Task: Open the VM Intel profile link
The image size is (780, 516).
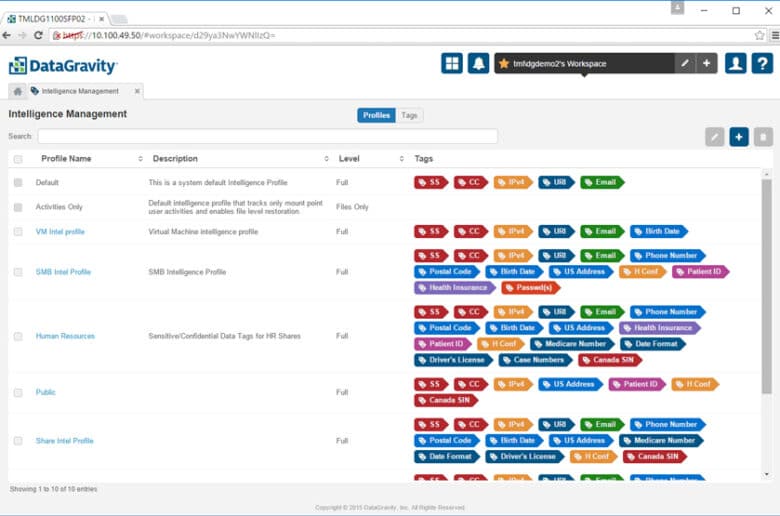Action: 60,231
